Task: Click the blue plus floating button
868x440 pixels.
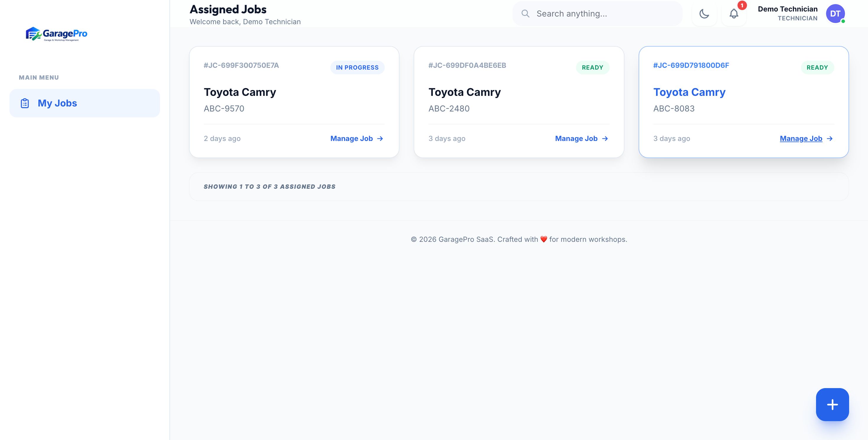Action: pos(832,404)
